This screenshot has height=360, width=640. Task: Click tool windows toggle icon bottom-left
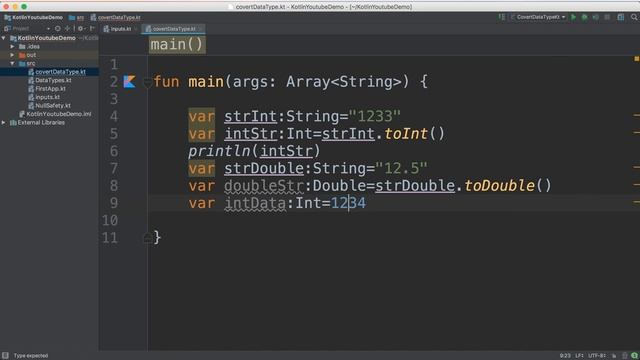[x=5, y=356]
